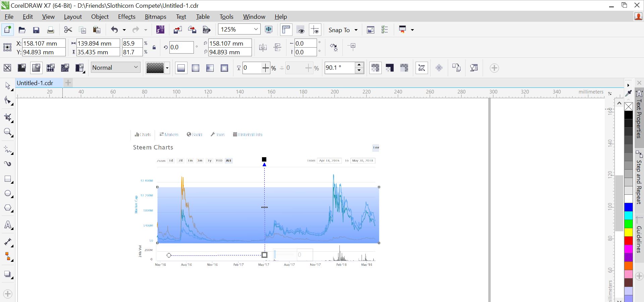
Task: Choose the Zoom magnifier tool
Action: point(8,132)
